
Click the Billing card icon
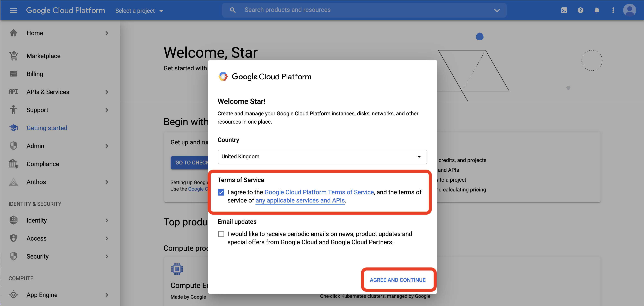coord(14,74)
